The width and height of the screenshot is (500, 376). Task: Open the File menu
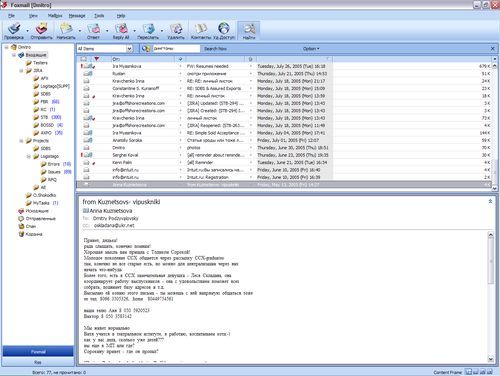(x=11, y=16)
